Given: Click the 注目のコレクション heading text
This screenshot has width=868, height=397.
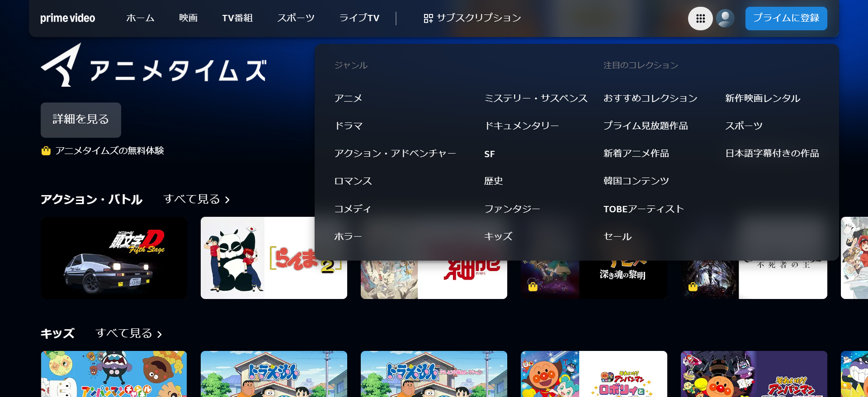Looking at the screenshot, I should pyautogui.click(x=641, y=65).
